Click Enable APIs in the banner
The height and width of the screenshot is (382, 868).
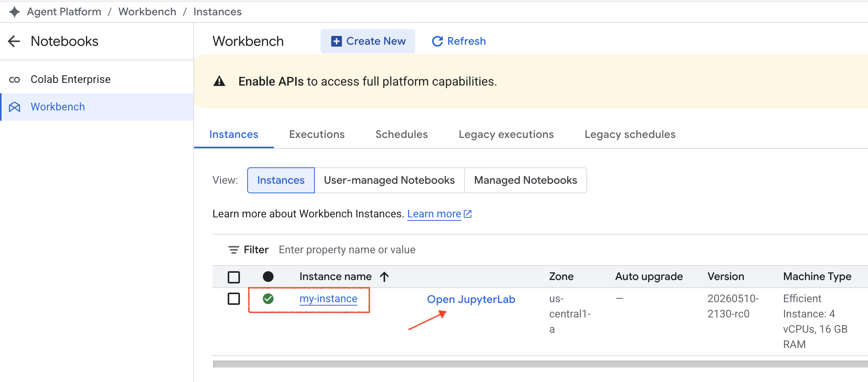point(271,81)
